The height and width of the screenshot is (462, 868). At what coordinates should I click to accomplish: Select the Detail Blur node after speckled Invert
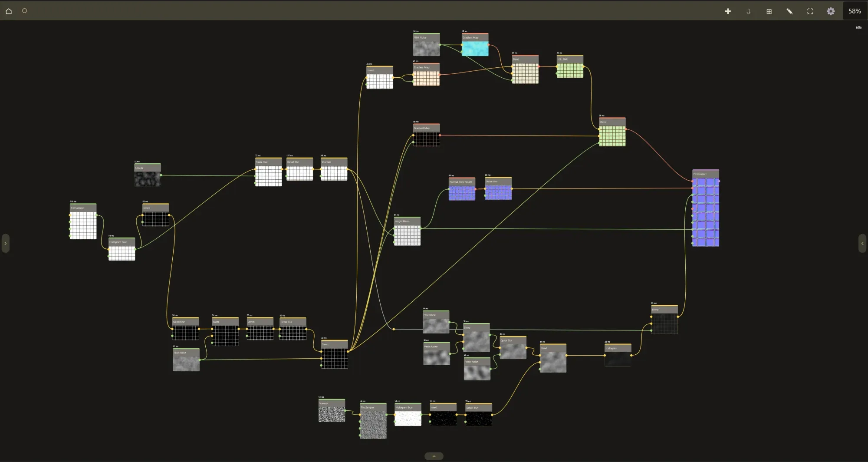(x=479, y=415)
